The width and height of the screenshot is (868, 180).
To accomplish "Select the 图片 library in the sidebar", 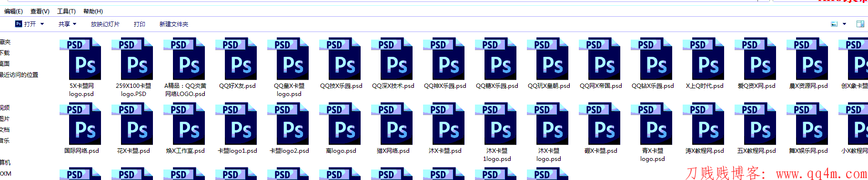I will (5, 119).
